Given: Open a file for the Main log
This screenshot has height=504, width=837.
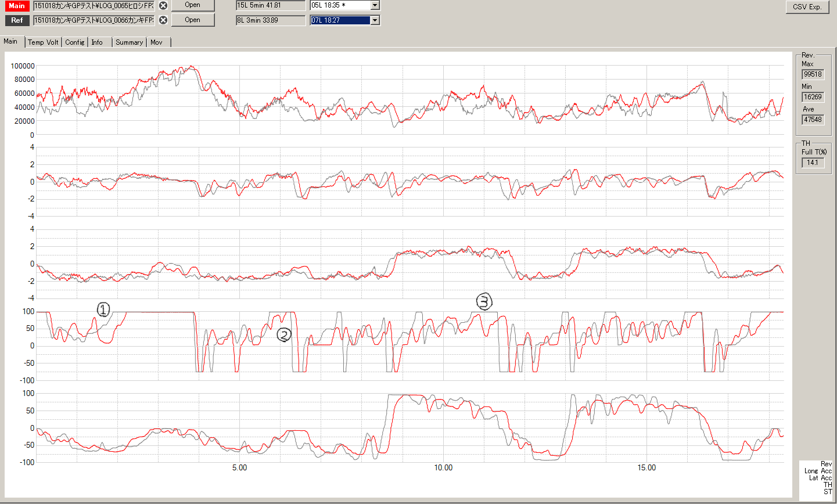Looking at the screenshot, I should pos(193,5).
